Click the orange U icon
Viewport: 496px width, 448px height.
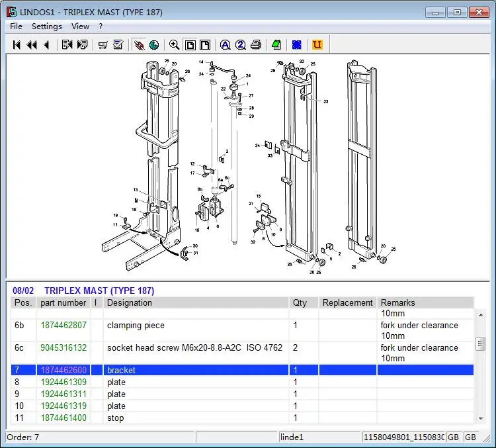point(317,44)
